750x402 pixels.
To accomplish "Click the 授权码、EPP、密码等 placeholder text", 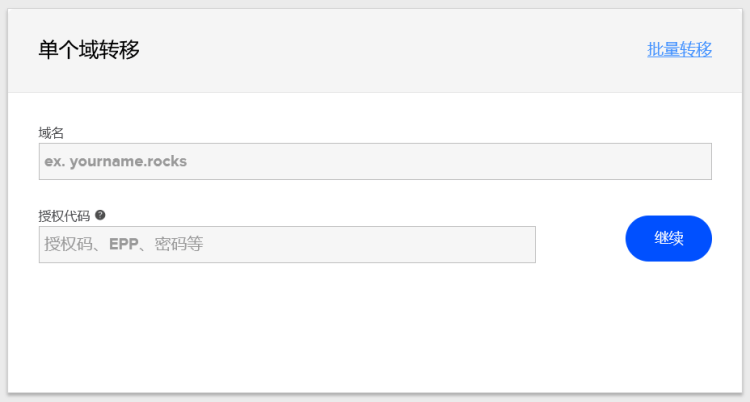I will (124, 244).
